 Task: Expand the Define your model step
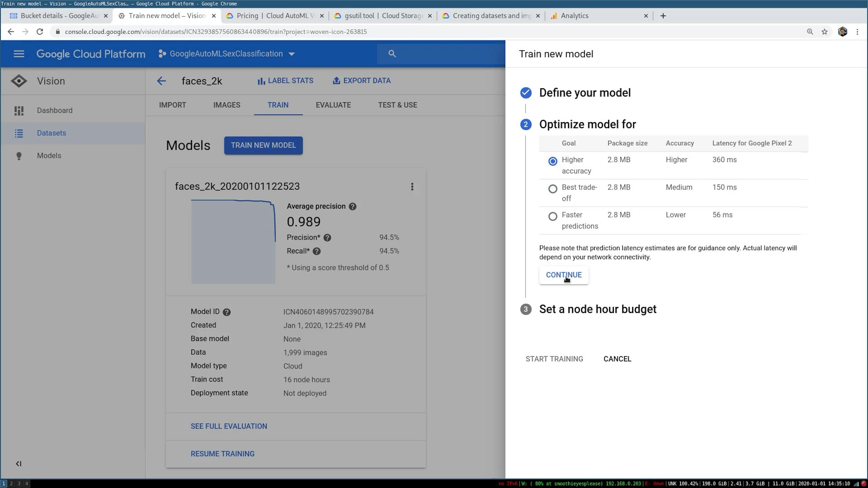pyautogui.click(x=585, y=93)
